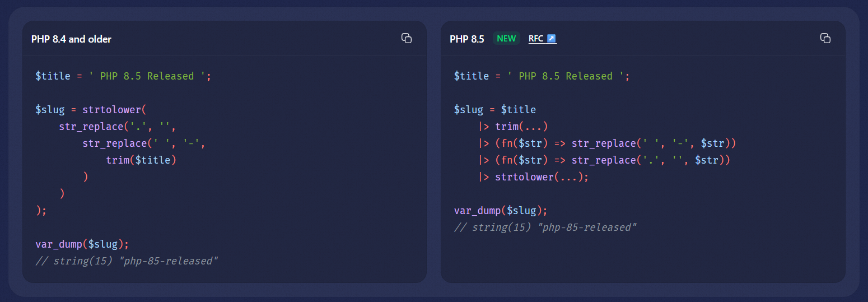
Task: Click the green NEW badge
Action: (x=506, y=39)
